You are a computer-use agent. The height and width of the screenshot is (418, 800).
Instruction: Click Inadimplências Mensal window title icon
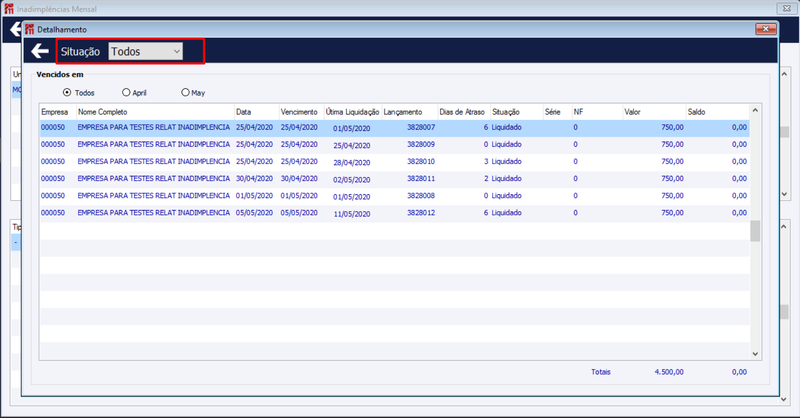click(x=9, y=9)
